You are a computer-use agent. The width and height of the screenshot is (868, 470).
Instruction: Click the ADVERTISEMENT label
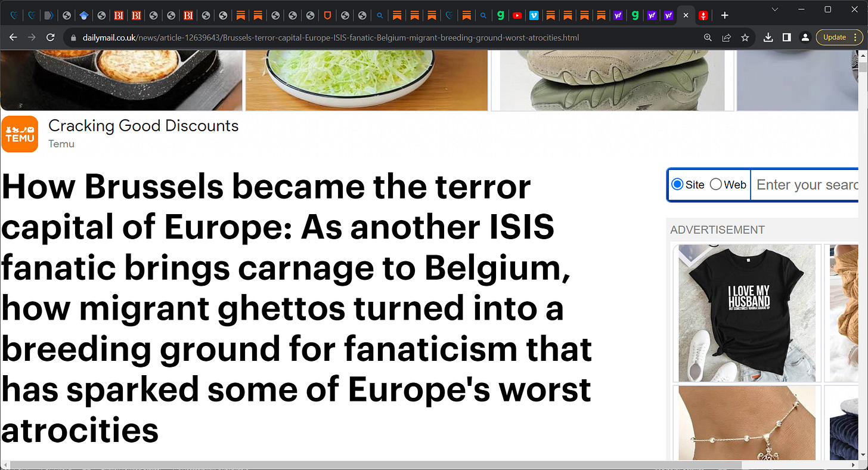[717, 230]
